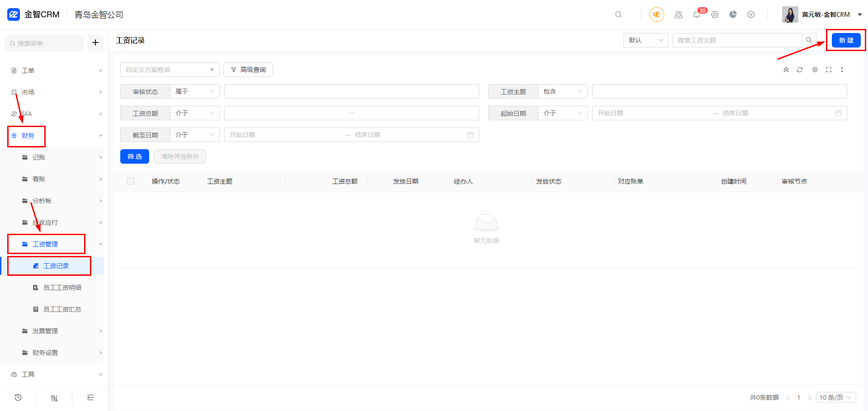Expand the SFA menu

(x=54, y=114)
